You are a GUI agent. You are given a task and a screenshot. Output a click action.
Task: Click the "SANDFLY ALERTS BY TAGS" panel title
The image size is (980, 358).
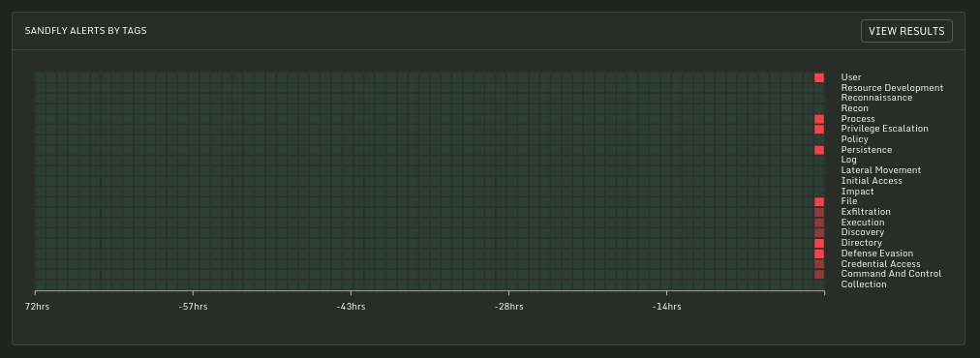tap(85, 31)
